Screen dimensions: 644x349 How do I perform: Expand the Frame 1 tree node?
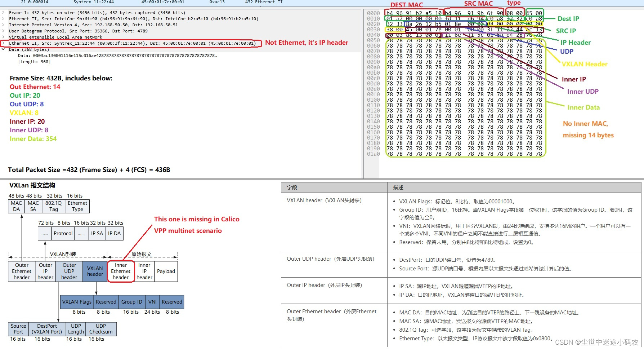point(3,13)
